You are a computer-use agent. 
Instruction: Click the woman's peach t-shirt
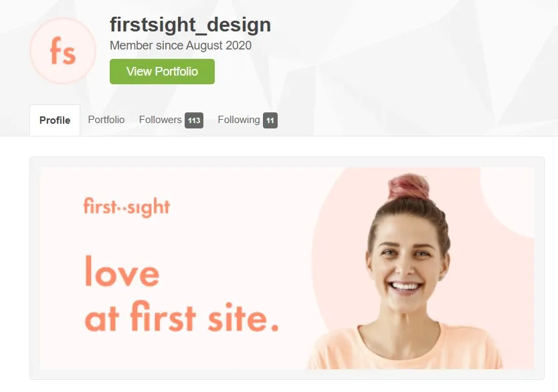pos(405,349)
